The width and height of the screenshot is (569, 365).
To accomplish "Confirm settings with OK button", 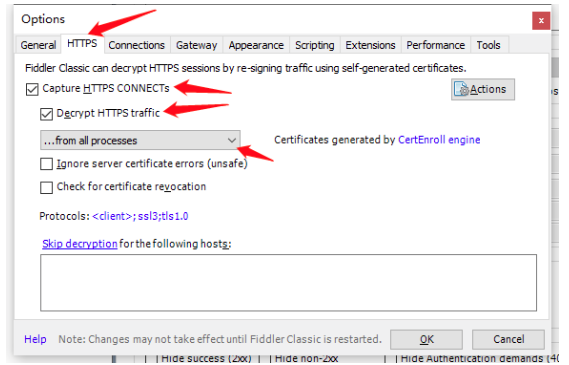I will pyautogui.click(x=426, y=340).
